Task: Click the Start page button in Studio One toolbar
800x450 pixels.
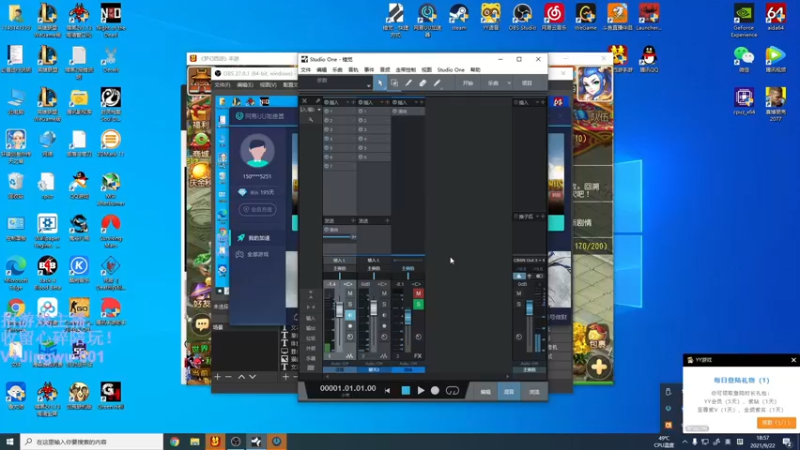Action: pos(468,83)
